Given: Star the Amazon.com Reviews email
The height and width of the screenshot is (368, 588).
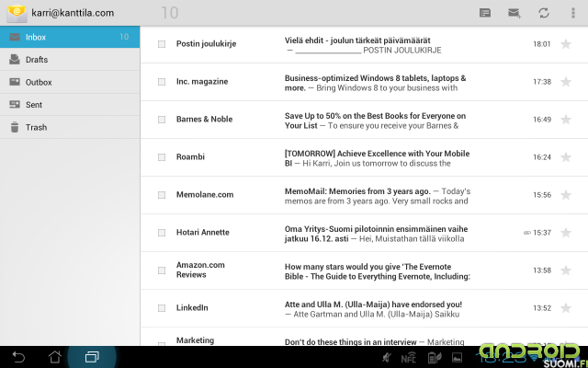Looking at the screenshot, I should point(566,270).
